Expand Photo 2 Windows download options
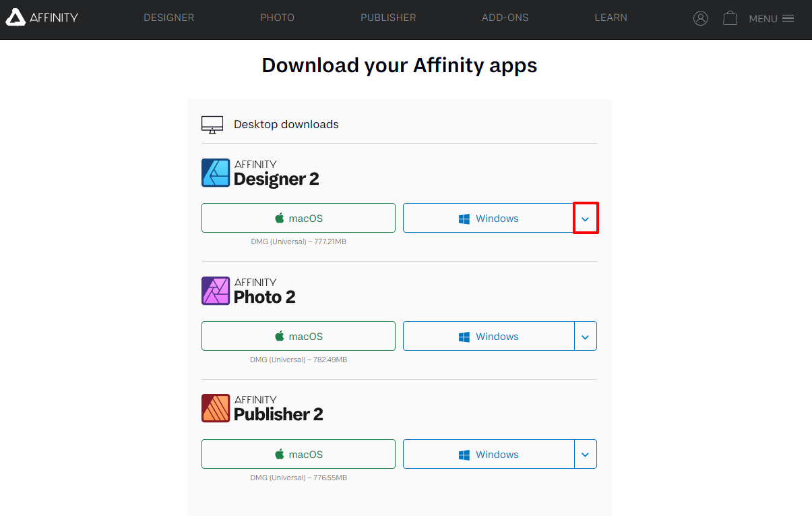This screenshot has height=516, width=812. [585, 337]
